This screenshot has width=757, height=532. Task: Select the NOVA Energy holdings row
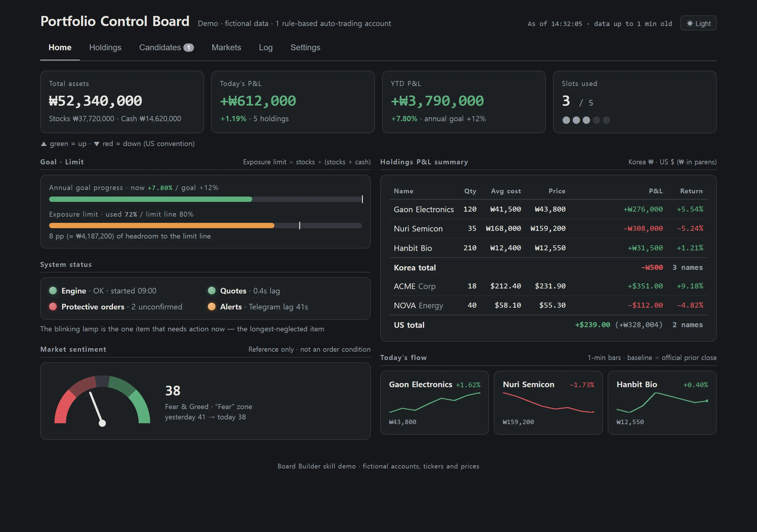[548, 305]
